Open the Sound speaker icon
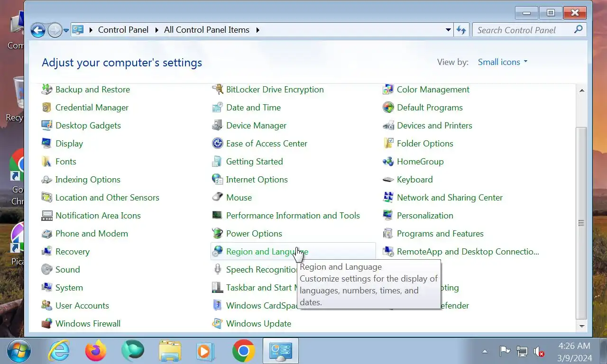 click(46, 269)
